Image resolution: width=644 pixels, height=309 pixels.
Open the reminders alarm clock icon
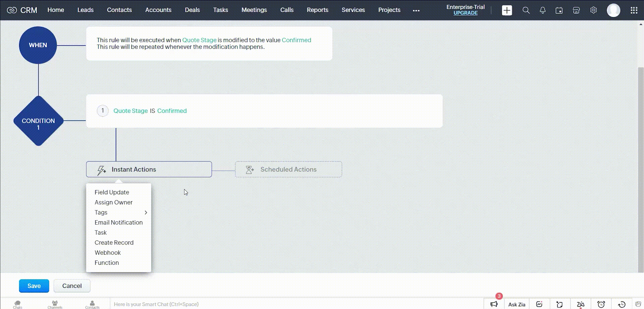click(x=601, y=304)
